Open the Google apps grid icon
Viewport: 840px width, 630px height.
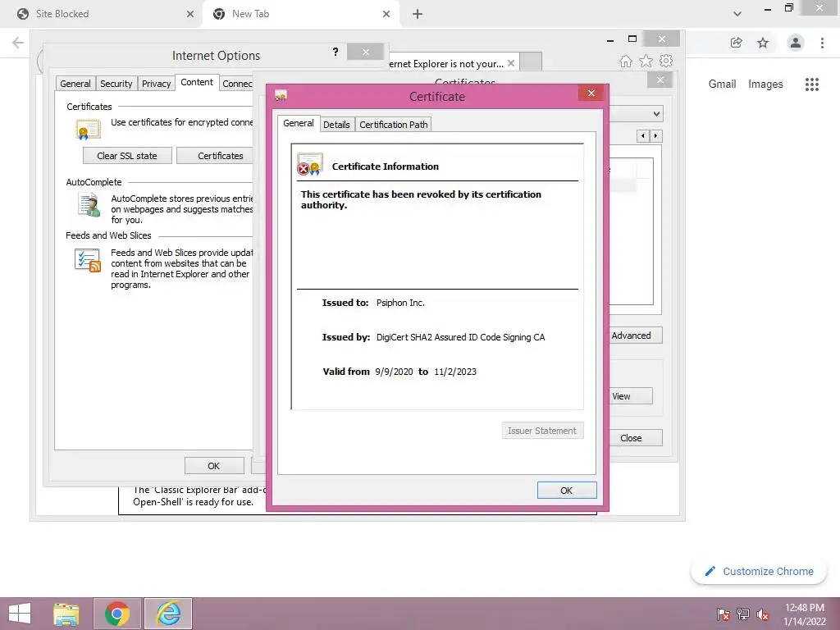(x=812, y=84)
